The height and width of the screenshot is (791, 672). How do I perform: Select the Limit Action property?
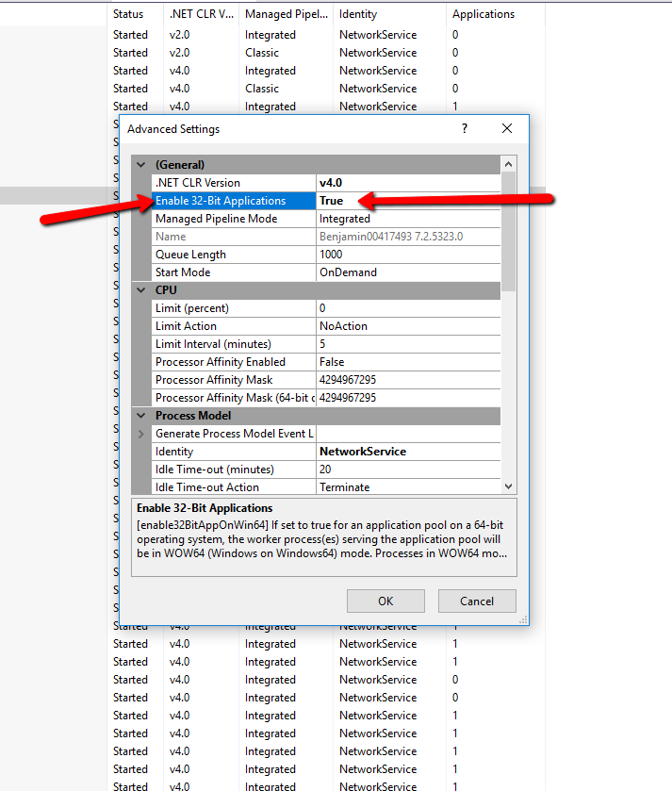point(234,326)
